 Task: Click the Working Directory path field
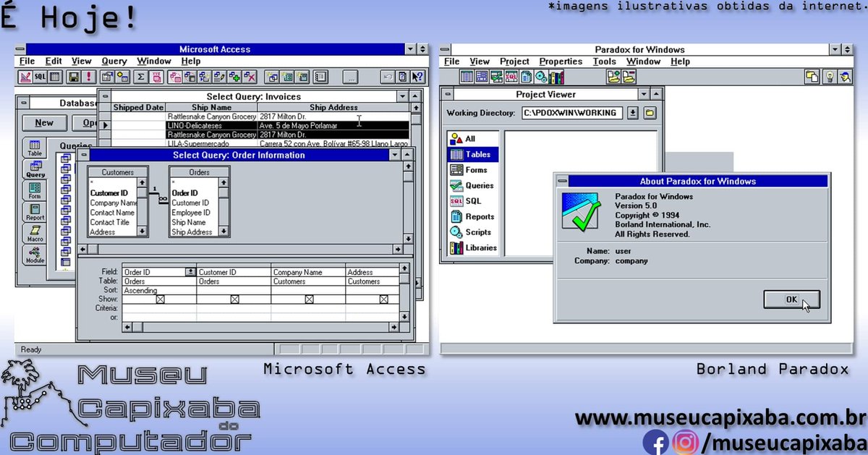571,113
